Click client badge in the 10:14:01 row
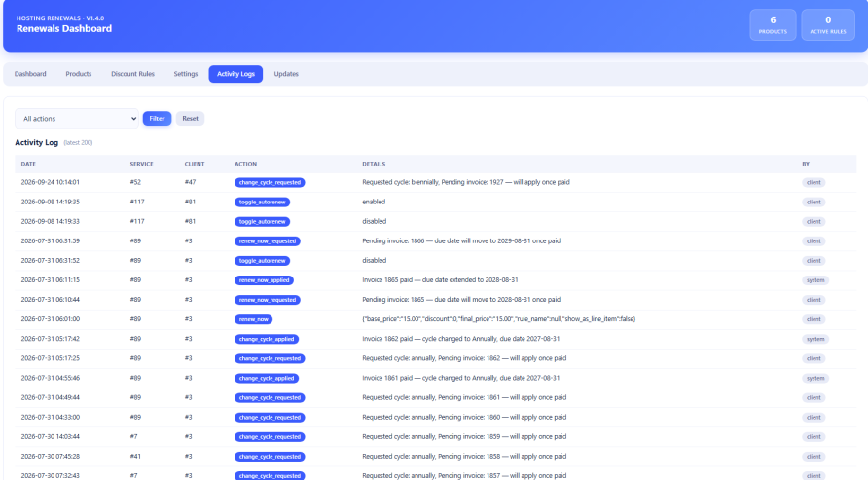The image size is (868, 480). point(814,183)
